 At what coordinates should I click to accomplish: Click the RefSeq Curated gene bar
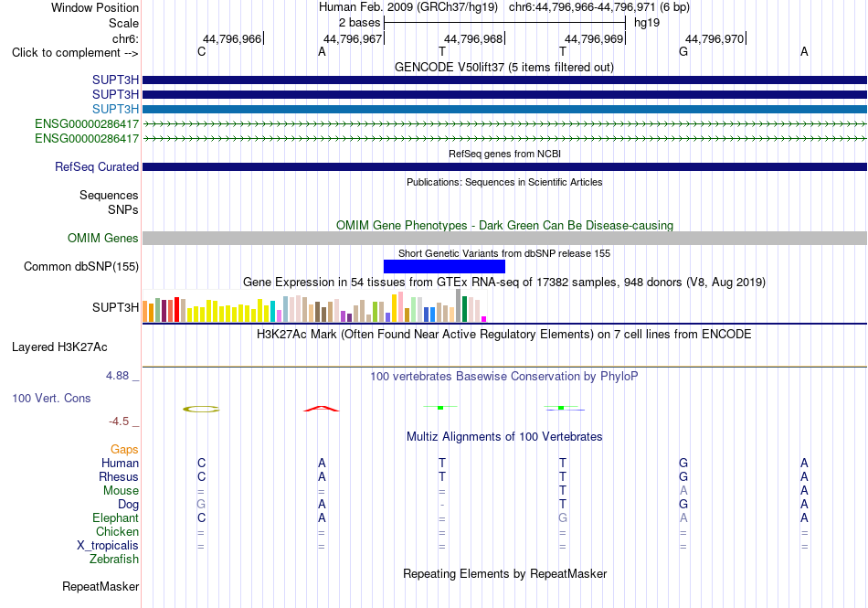click(504, 166)
